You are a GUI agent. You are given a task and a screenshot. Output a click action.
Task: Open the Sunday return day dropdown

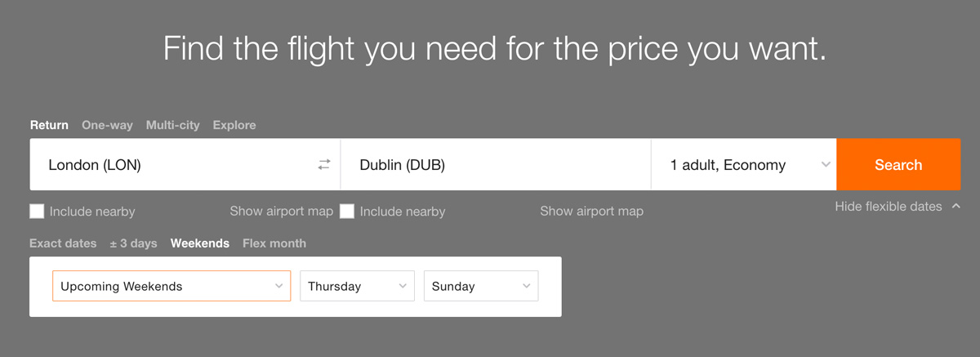point(481,286)
